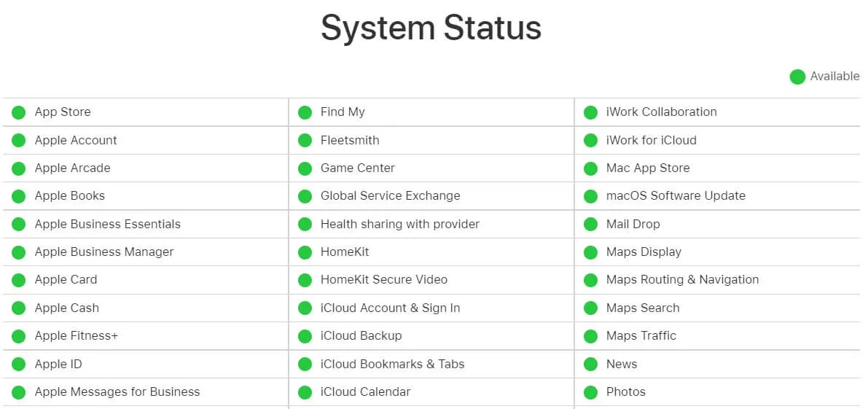Screen dimensions: 868x409
Task: Click the status indicator next to Apple Arcade
Action: (19, 168)
